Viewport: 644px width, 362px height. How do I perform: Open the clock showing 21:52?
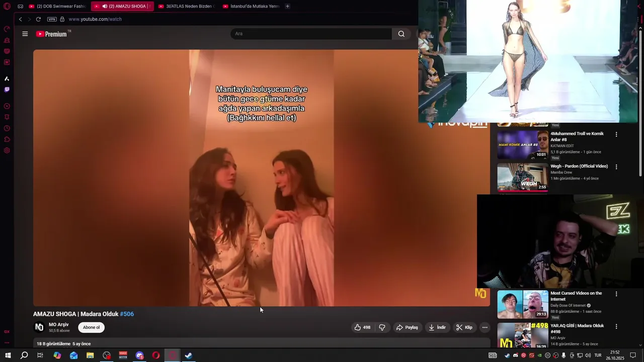pos(615,355)
